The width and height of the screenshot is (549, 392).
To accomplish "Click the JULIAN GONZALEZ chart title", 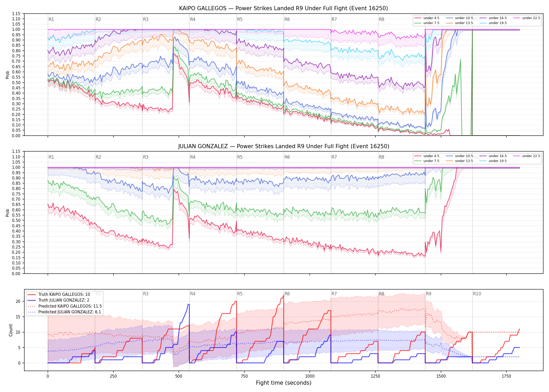I will click(283, 146).
